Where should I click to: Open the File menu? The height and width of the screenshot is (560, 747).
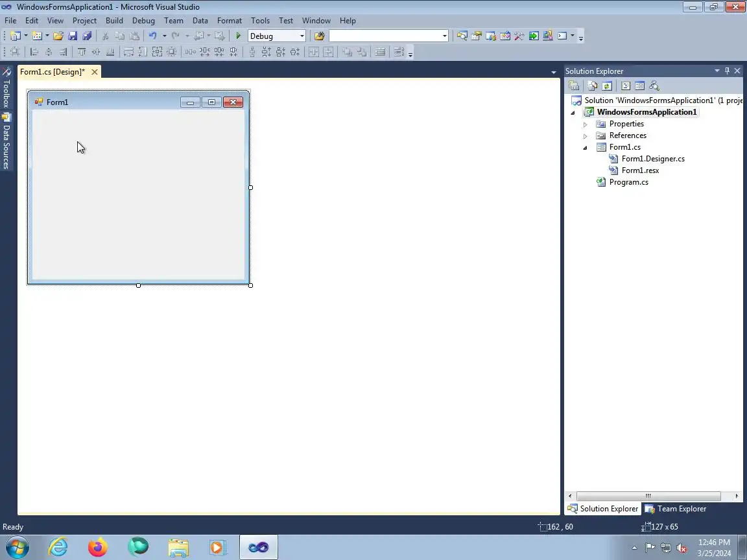click(10, 21)
